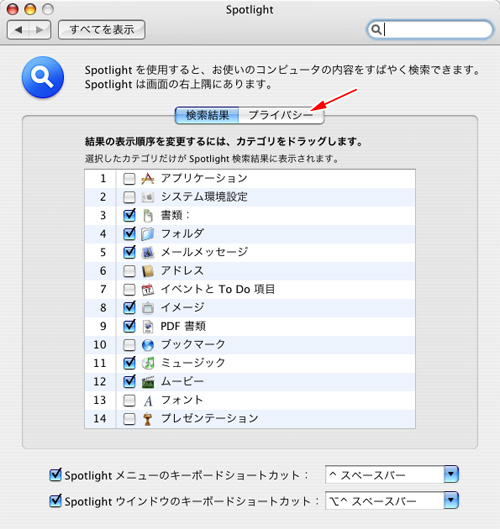Uncheck the イメージ checkbox

(129, 308)
